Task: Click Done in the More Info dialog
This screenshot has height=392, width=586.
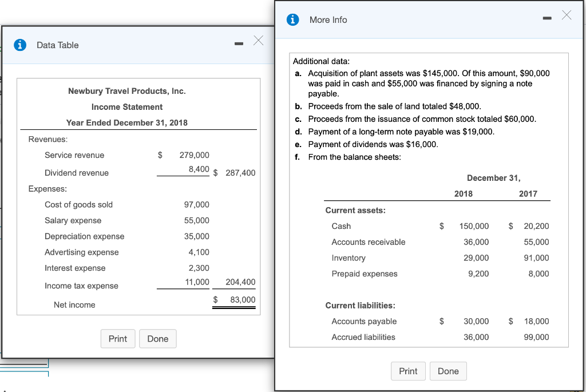Action: 448,371
